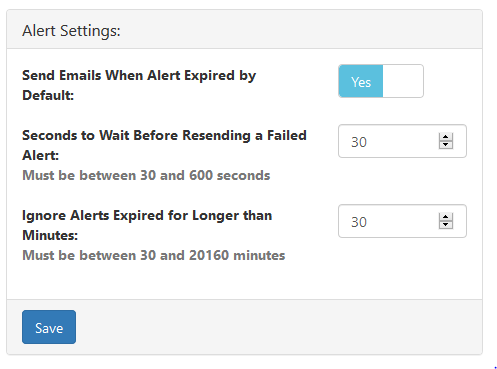The width and height of the screenshot is (497, 369).
Task: Save the alert settings
Action: (49, 327)
